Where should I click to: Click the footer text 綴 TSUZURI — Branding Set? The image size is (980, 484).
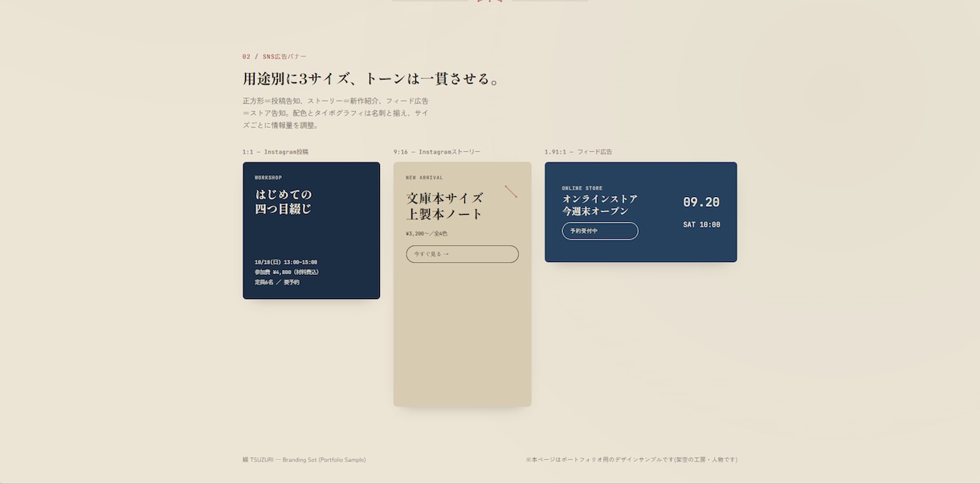tap(304, 460)
